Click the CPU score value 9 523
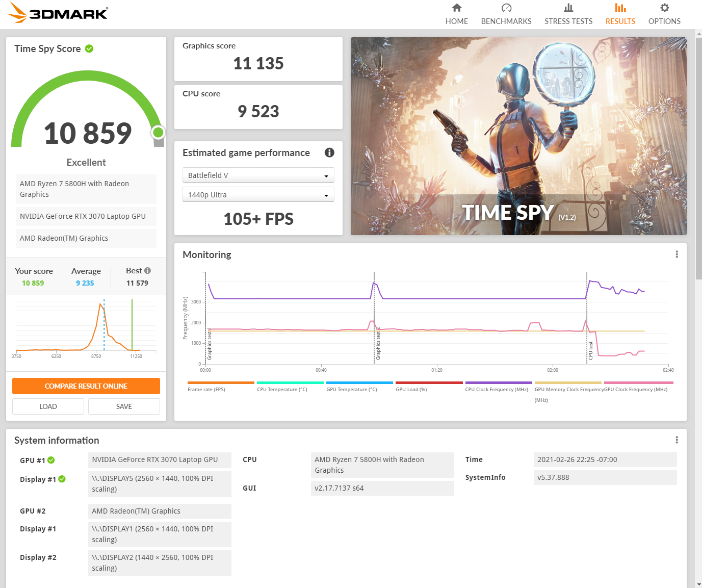The width and height of the screenshot is (702, 588). click(258, 111)
